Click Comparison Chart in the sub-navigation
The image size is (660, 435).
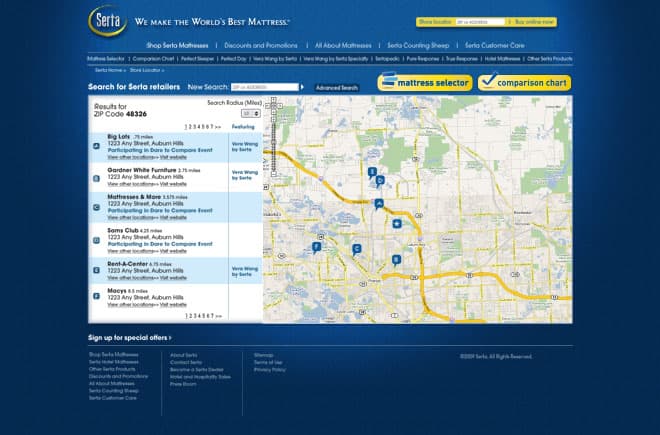(153, 59)
